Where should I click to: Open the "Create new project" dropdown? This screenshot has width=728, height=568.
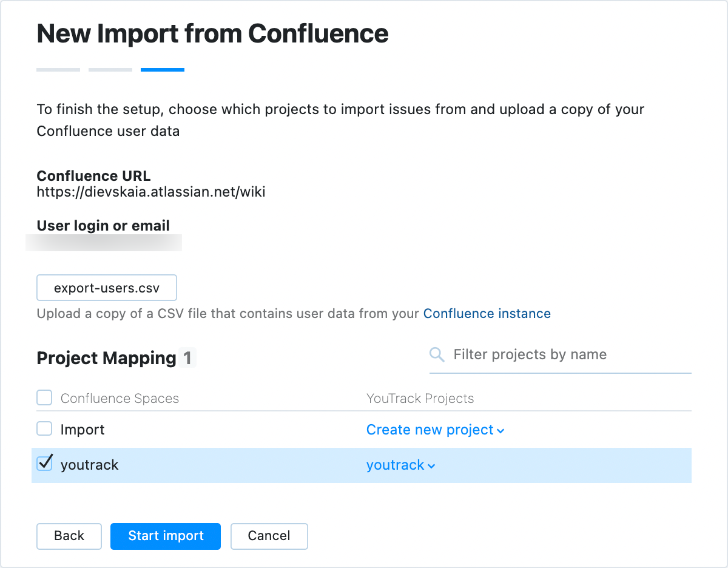435,430
